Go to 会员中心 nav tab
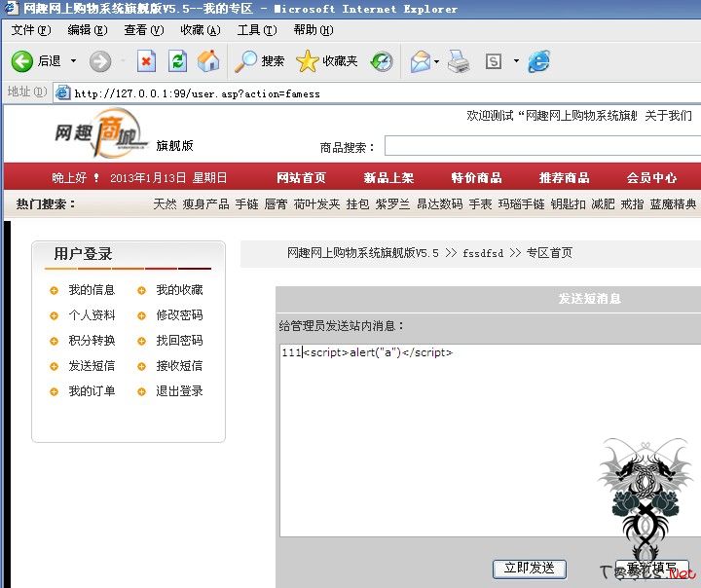The width and height of the screenshot is (701, 588). [651, 178]
